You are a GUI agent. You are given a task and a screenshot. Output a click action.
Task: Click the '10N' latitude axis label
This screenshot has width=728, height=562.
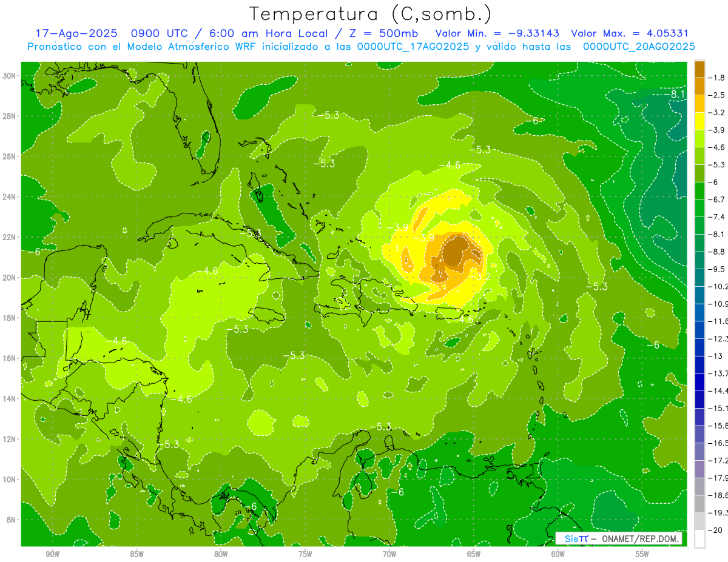pyautogui.click(x=10, y=480)
